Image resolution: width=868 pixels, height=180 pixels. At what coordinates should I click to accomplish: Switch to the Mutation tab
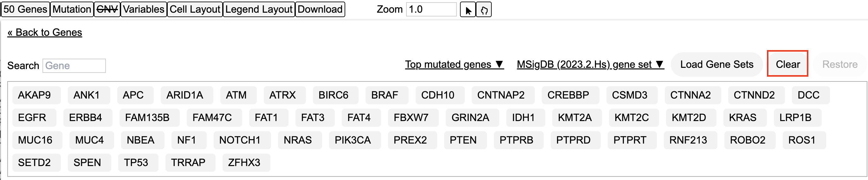72,9
